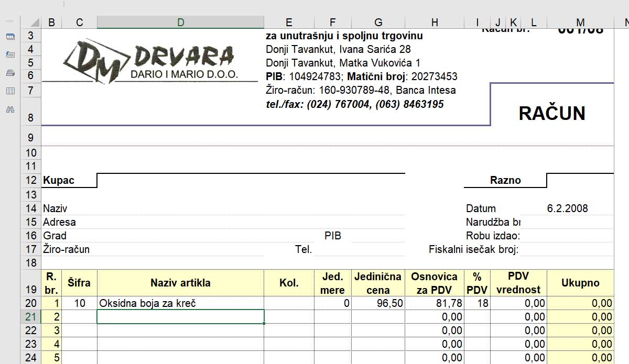Click the RAČUN title cell
Viewport: 629px width, 364px height.
tap(551, 113)
